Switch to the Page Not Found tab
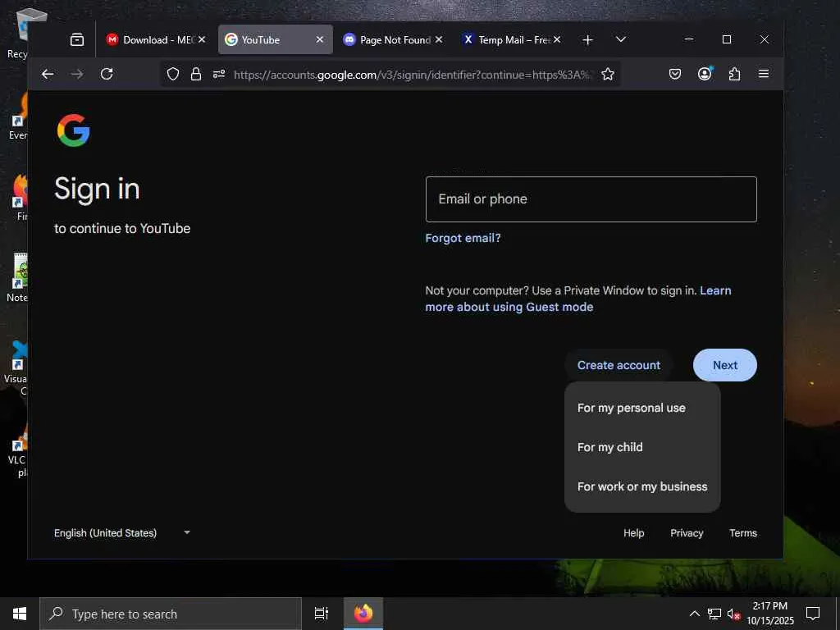The image size is (840, 630). click(394, 39)
